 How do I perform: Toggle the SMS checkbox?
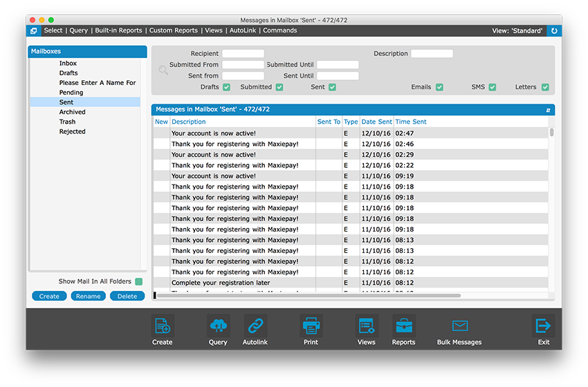click(x=493, y=87)
